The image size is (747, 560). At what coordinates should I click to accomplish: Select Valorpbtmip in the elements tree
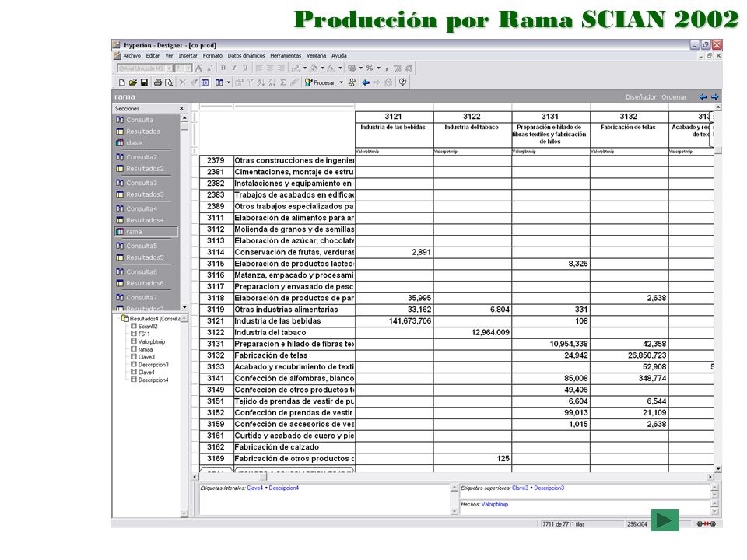[151, 341]
